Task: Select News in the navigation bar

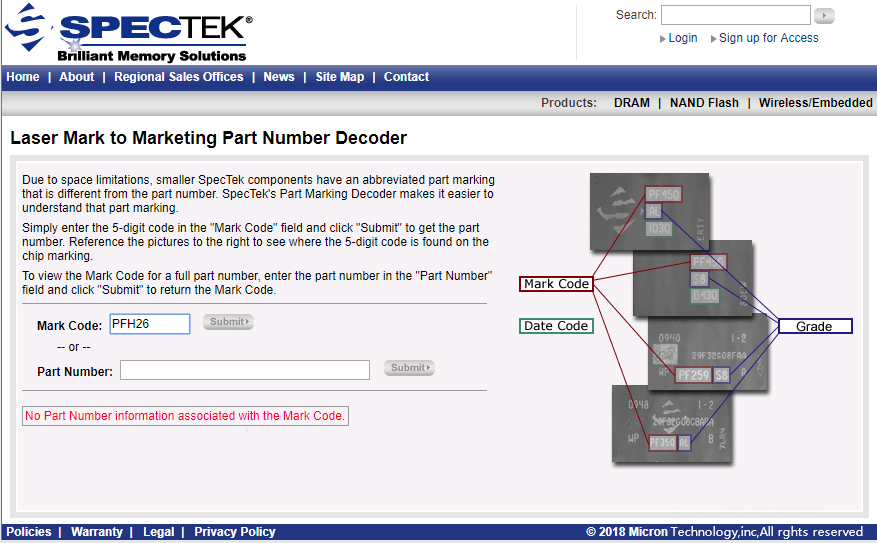Action: pos(279,77)
